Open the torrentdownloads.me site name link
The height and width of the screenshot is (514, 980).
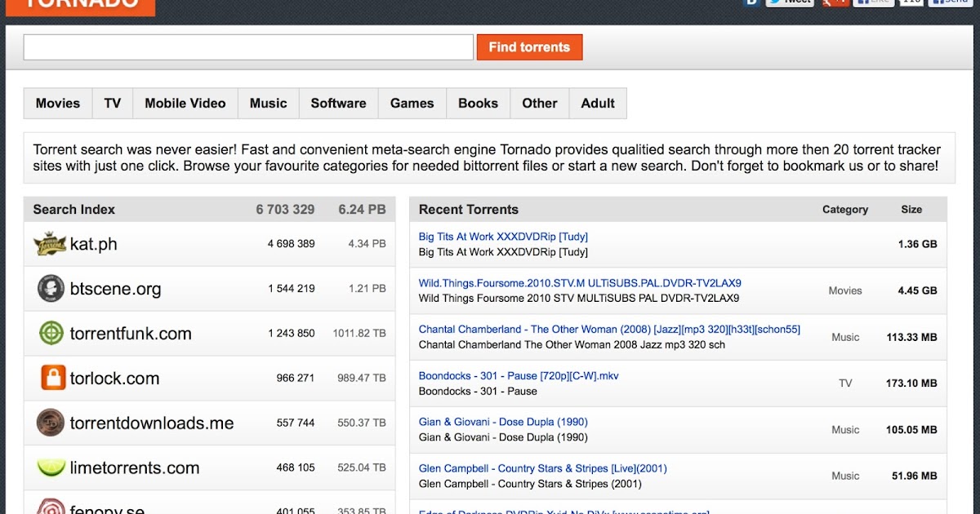pos(152,423)
